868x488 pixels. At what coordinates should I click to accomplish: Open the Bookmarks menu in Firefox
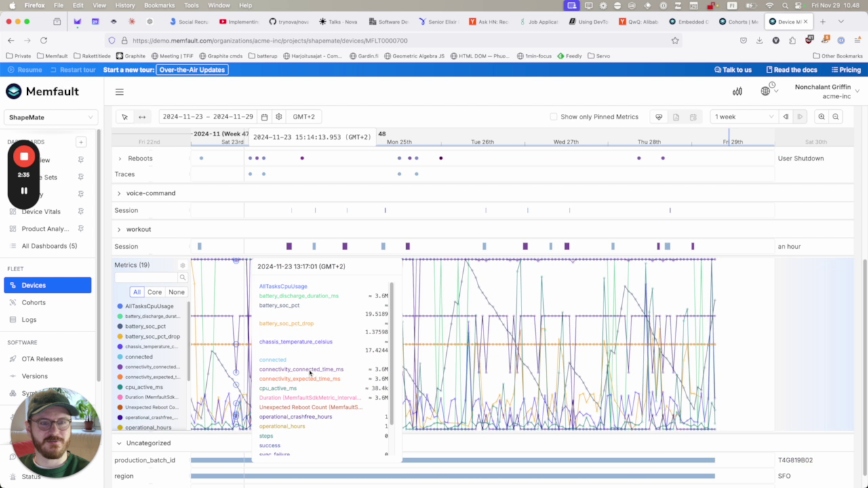pos(159,5)
